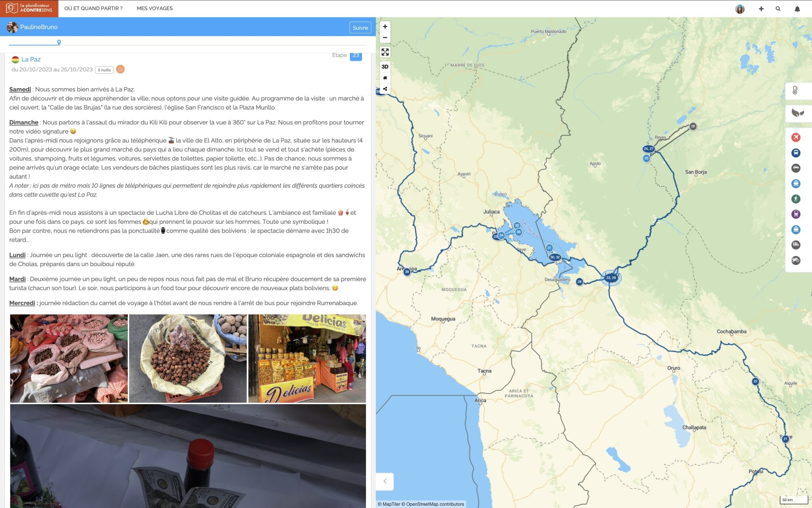Open 'Mes voyages' menu
Viewport: 812px width, 508px height.
[155, 8]
